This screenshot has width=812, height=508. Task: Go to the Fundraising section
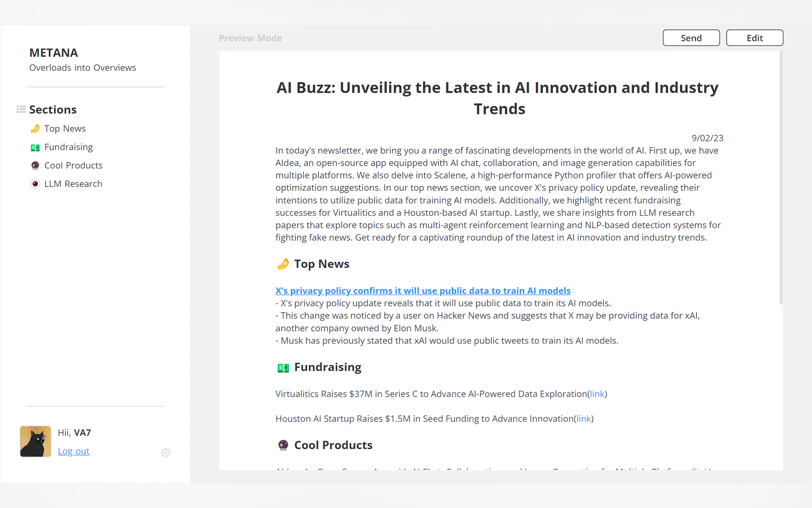point(68,147)
